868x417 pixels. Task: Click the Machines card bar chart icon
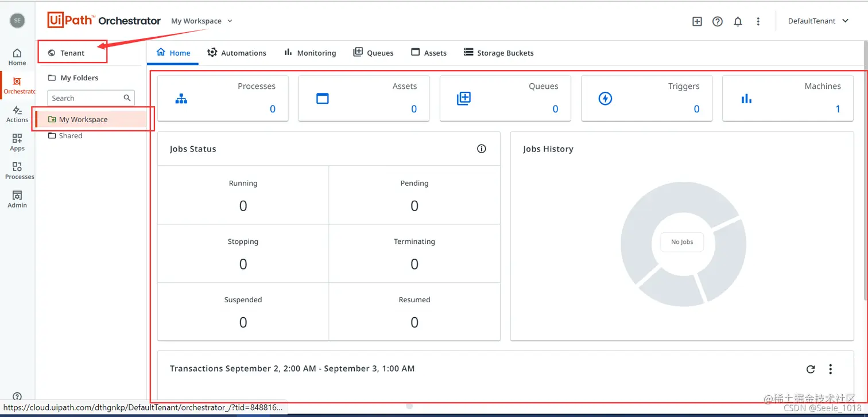tap(746, 99)
